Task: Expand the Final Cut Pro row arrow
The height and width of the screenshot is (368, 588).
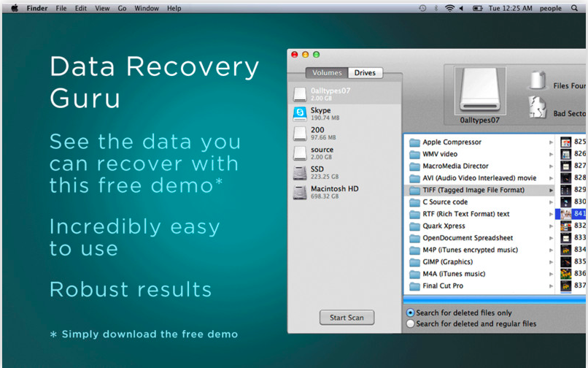Action: tap(551, 286)
